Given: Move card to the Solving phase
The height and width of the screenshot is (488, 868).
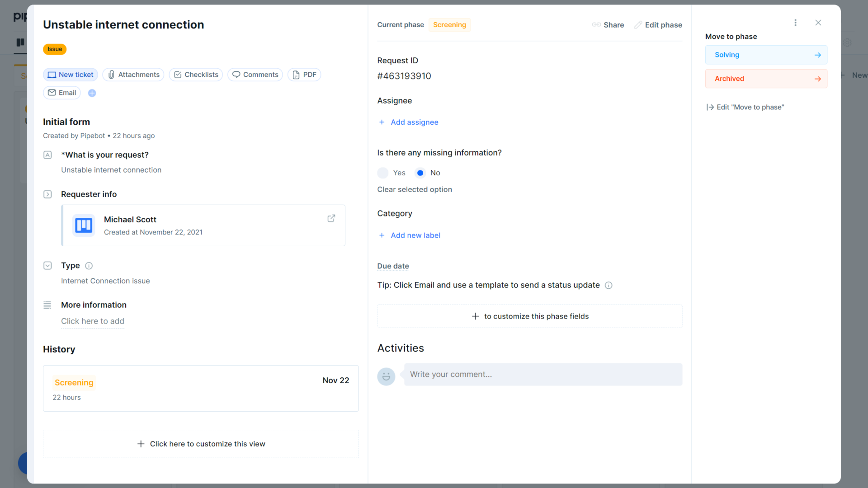Looking at the screenshot, I should point(766,55).
